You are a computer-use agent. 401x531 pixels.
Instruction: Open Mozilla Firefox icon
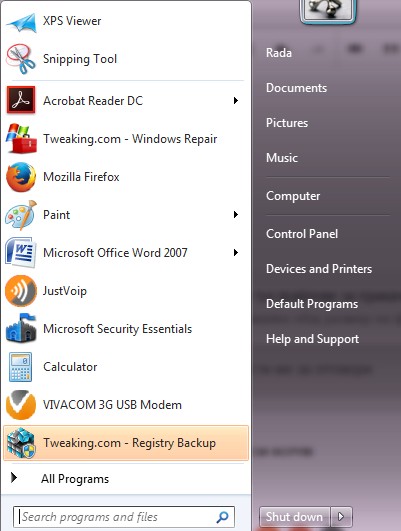(x=21, y=177)
